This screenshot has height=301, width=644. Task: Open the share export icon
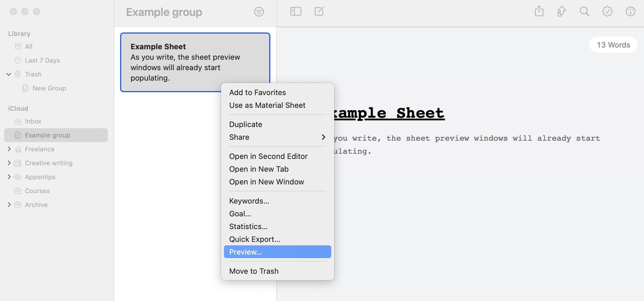539,12
